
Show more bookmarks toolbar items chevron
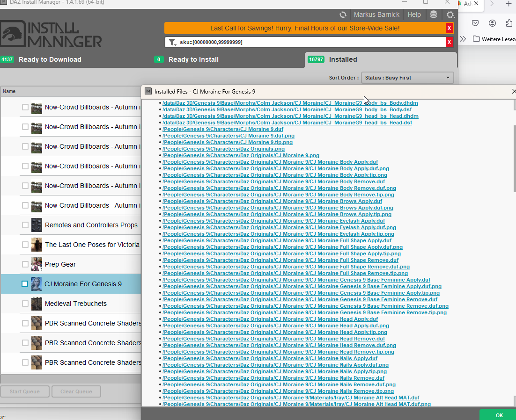tap(463, 39)
